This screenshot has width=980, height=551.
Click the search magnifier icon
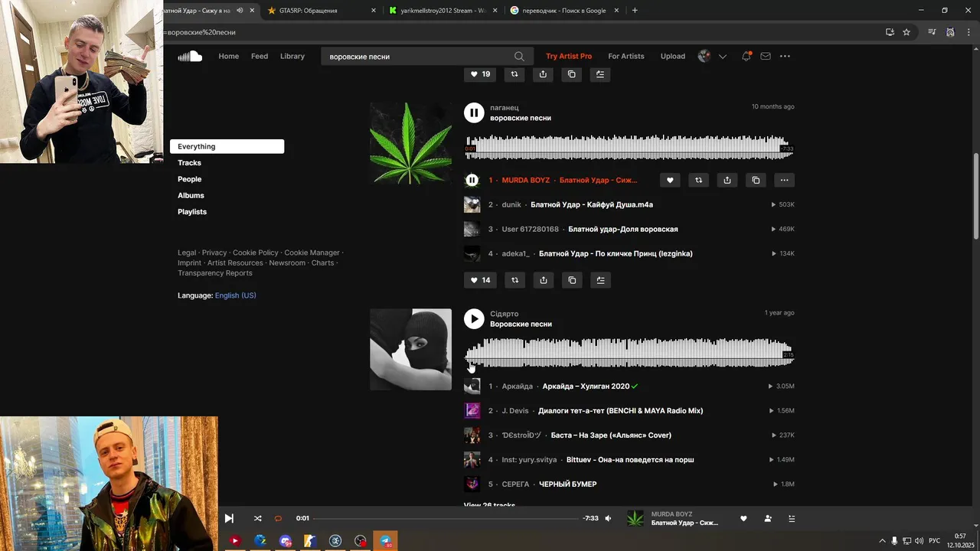[519, 56]
